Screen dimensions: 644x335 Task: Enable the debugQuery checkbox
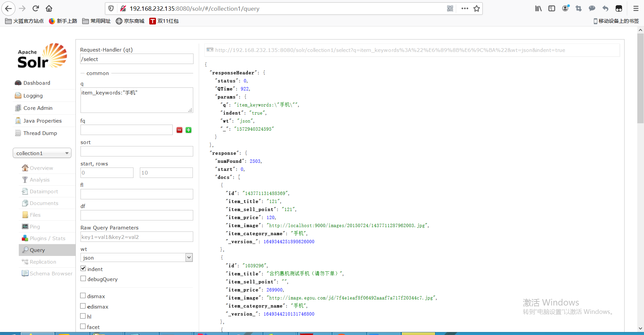click(x=83, y=279)
